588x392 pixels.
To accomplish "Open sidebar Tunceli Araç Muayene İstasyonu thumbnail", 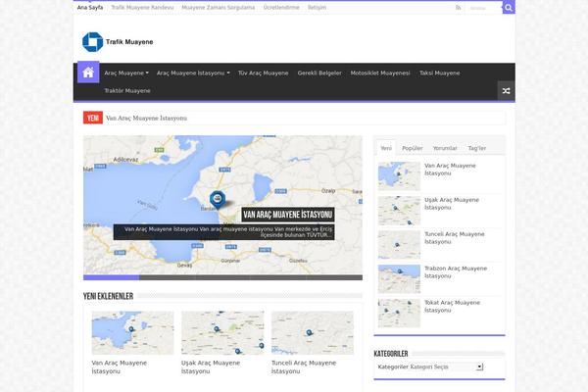I will click(399, 245).
